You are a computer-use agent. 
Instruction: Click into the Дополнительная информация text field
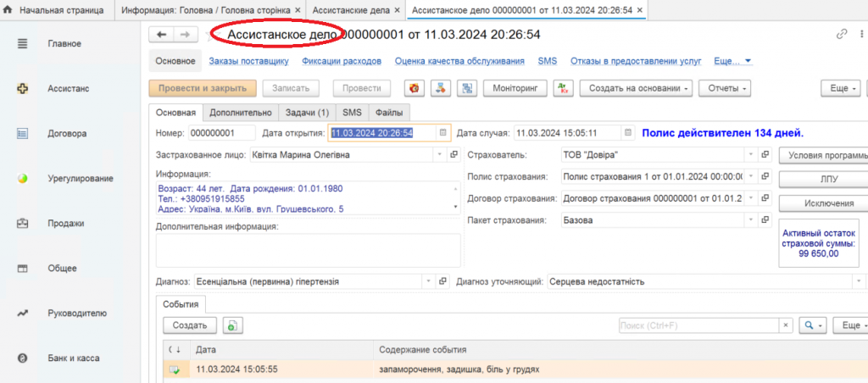point(308,250)
